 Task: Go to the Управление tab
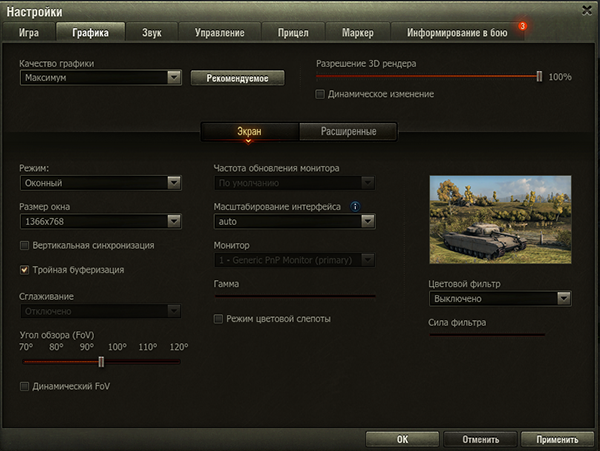(x=220, y=33)
